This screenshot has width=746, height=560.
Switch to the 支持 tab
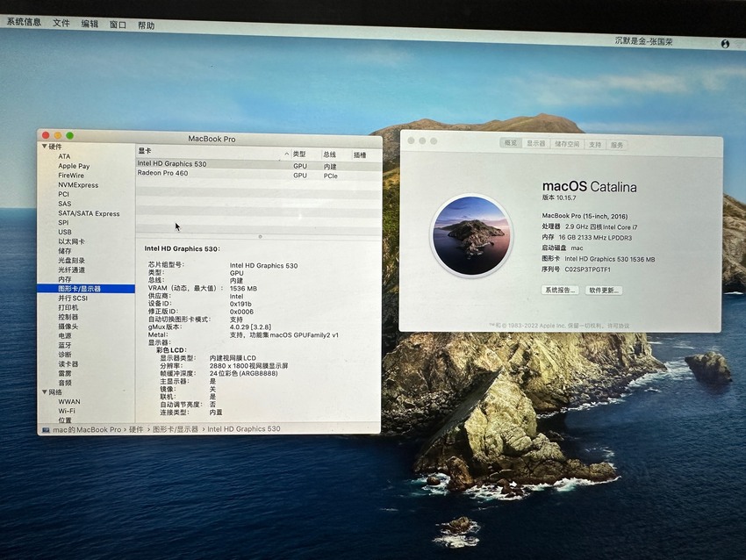tap(595, 144)
